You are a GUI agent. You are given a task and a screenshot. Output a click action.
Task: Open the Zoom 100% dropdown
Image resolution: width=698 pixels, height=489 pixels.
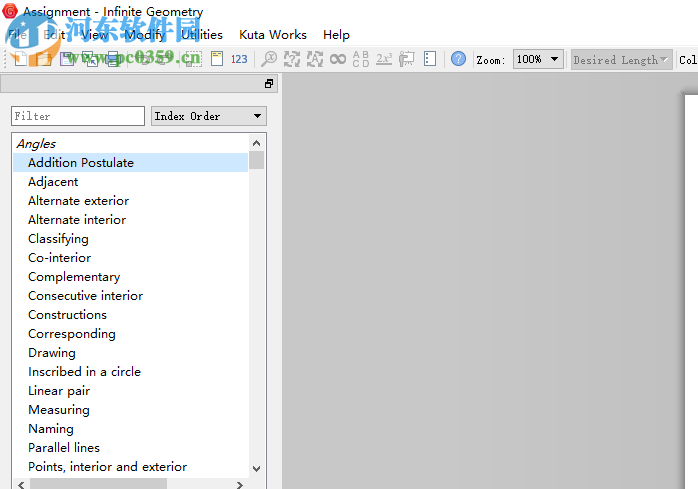(538, 59)
